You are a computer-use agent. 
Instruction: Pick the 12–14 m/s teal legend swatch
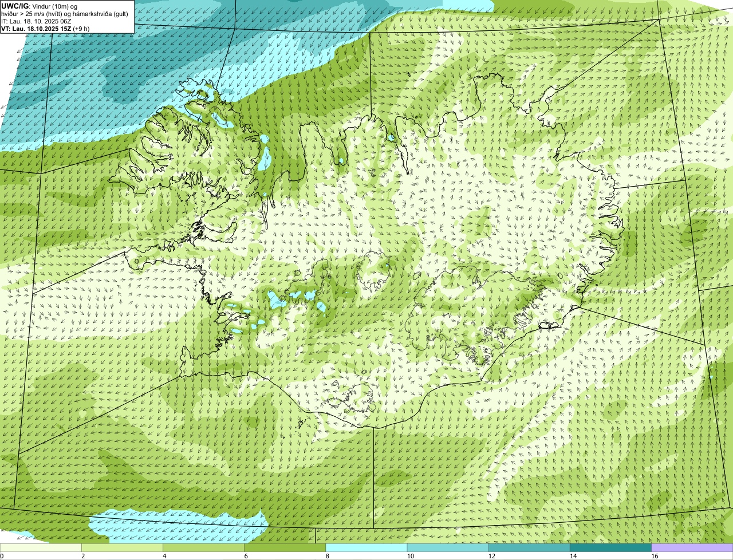[x=529, y=547]
